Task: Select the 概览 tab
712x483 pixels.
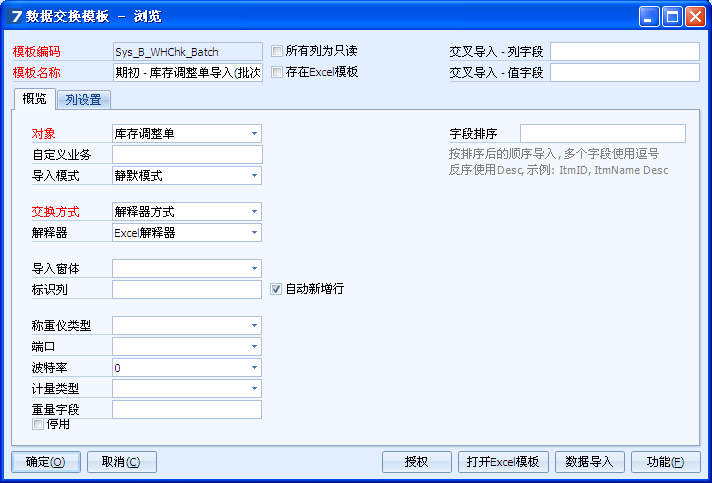Action: click(x=34, y=99)
